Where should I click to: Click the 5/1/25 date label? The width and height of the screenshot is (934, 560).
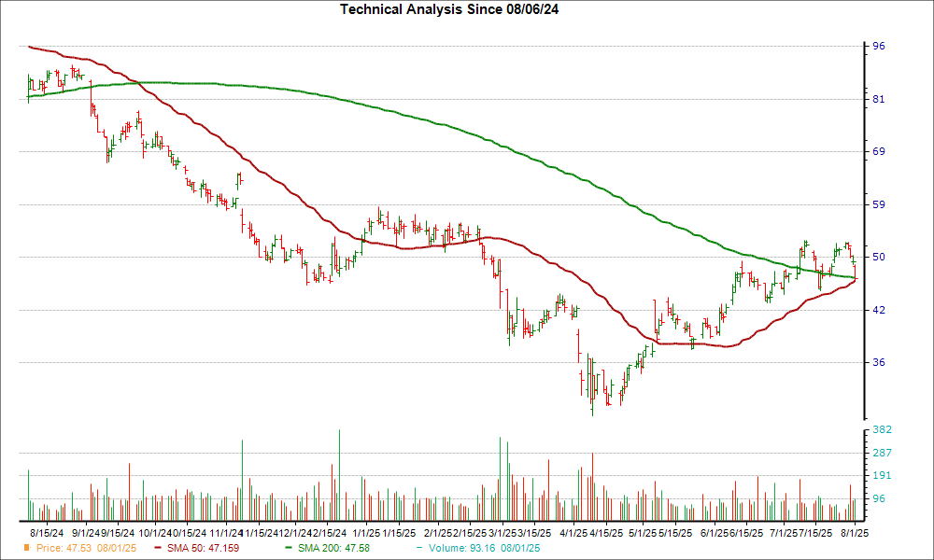pos(643,533)
